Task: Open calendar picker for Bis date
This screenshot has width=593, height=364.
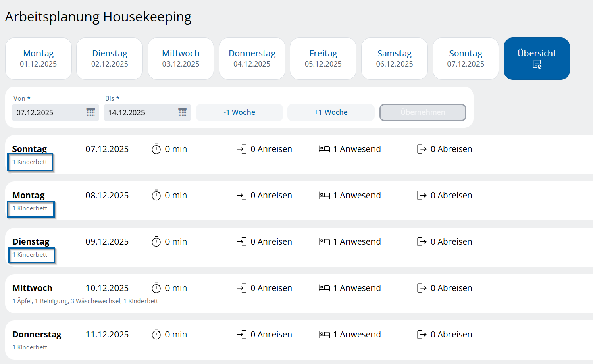Action: pos(183,112)
